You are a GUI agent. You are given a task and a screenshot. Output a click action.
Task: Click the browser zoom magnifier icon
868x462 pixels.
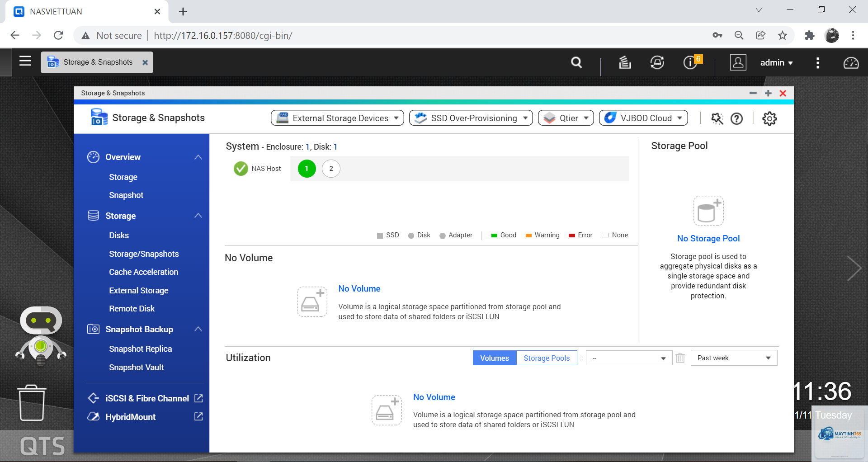coord(739,35)
